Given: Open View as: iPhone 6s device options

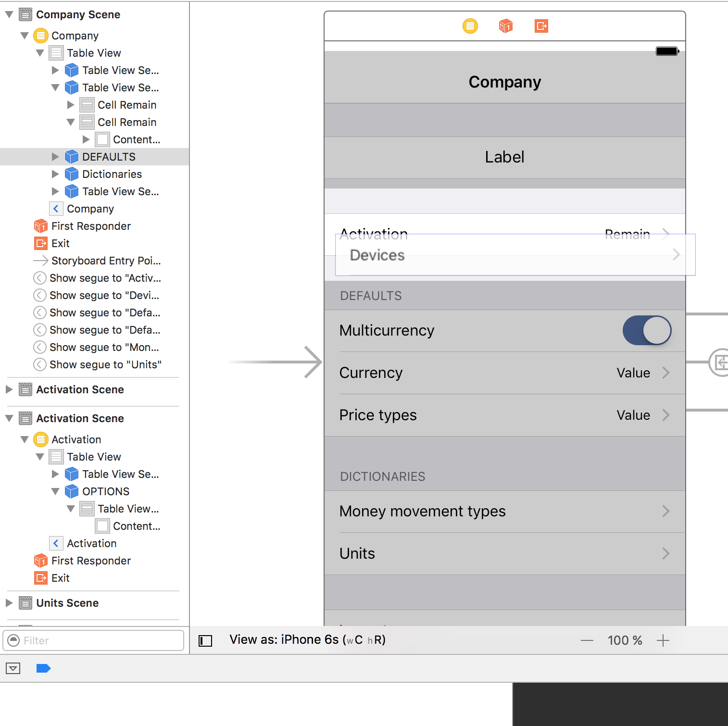Looking at the screenshot, I should [x=307, y=640].
